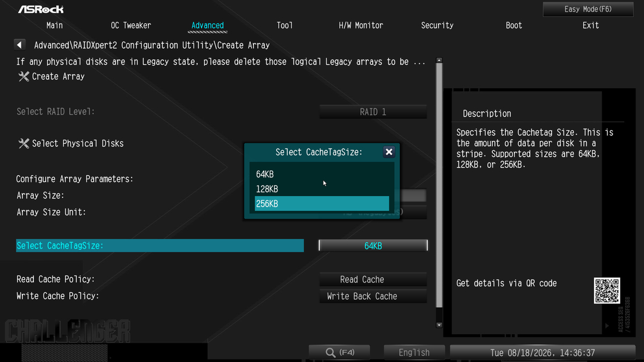
Task: Open the Tool tab
Action: [x=284, y=25]
